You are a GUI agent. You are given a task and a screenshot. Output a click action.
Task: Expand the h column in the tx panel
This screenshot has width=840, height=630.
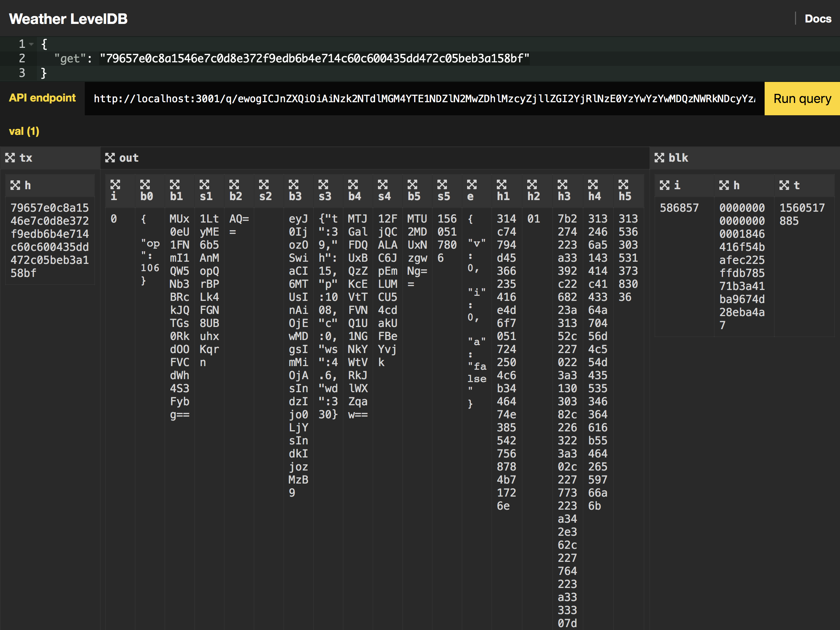click(15, 185)
